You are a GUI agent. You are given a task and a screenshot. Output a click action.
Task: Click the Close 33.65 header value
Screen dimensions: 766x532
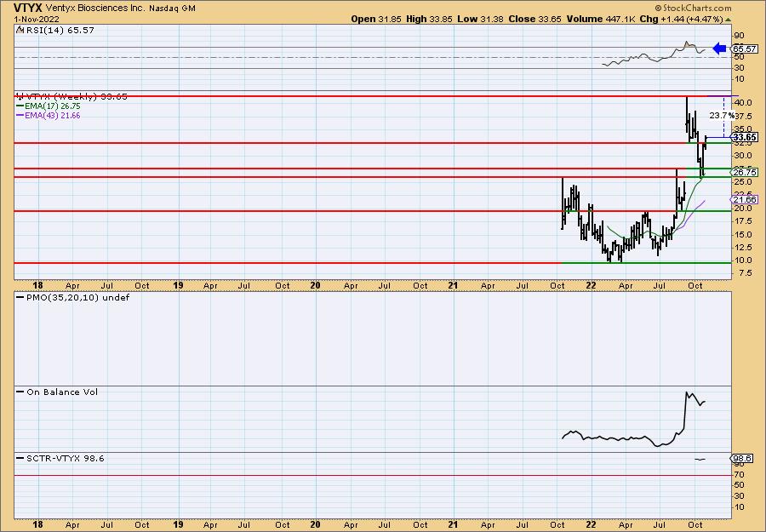pyautogui.click(x=535, y=19)
